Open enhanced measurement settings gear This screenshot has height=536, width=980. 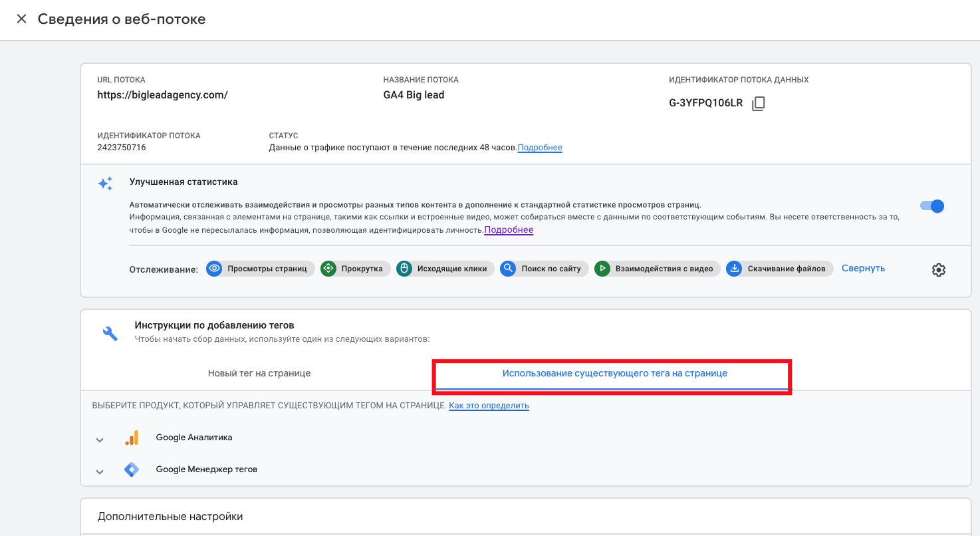(x=938, y=269)
